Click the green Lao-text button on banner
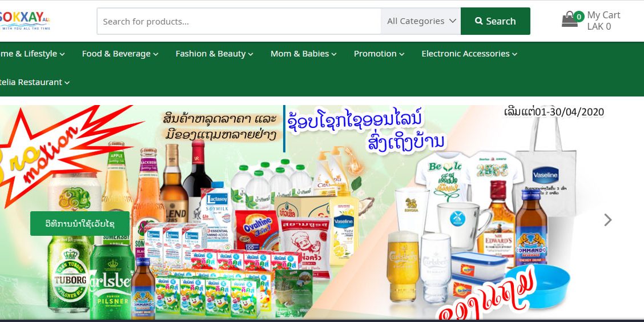This screenshot has height=322, width=644. coord(80,224)
